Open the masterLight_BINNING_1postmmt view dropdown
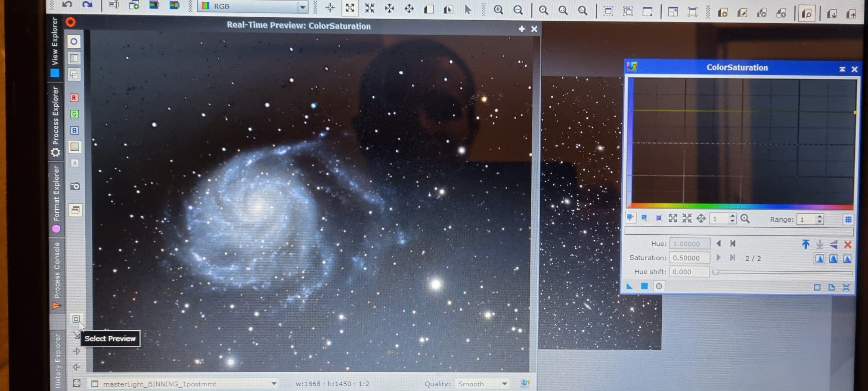 (x=184, y=384)
